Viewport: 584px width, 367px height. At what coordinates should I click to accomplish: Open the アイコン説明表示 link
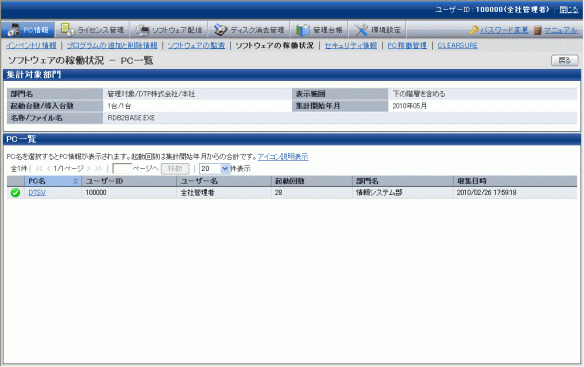pos(283,157)
